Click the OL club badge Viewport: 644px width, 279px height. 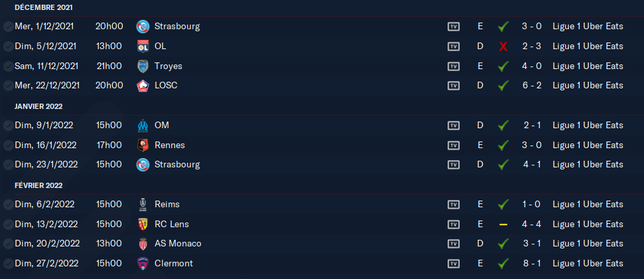(x=142, y=46)
